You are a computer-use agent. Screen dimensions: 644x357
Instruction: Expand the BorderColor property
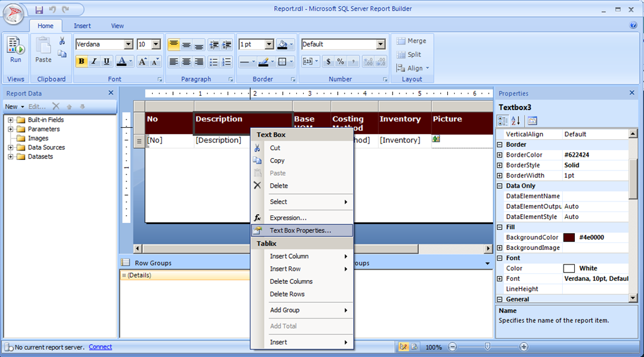(x=500, y=155)
